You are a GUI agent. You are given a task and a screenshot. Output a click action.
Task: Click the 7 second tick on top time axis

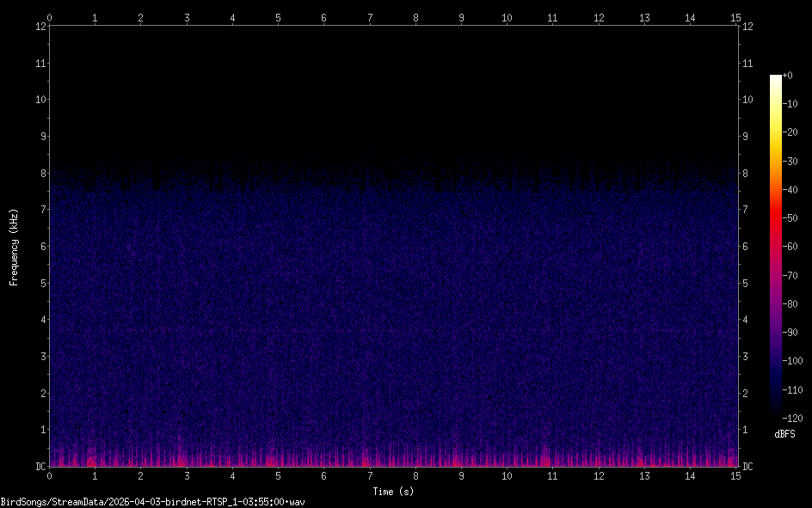point(370,17)
